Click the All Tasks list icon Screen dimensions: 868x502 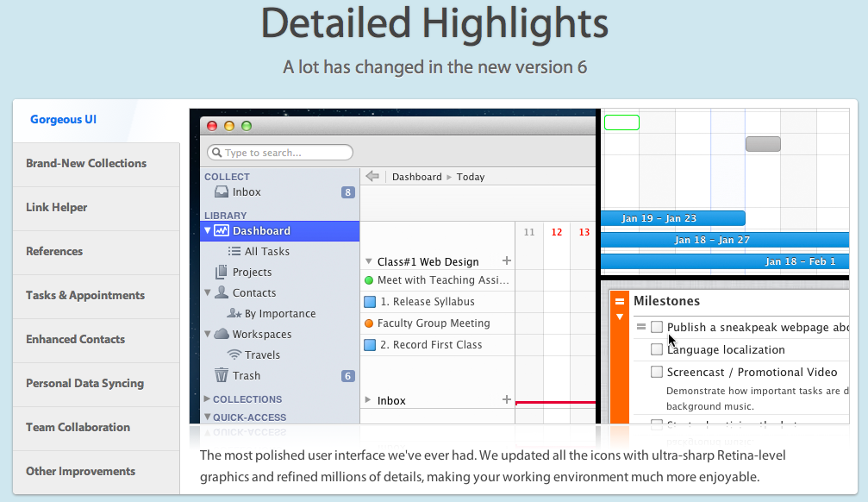[x=234, y=251]
